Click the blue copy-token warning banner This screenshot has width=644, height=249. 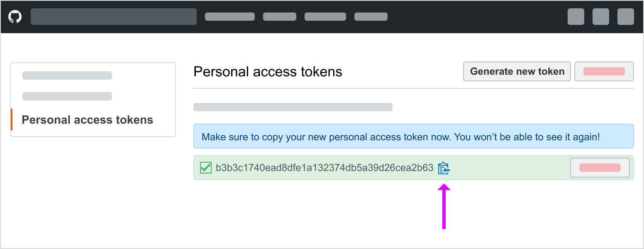(x=414, y=136)
